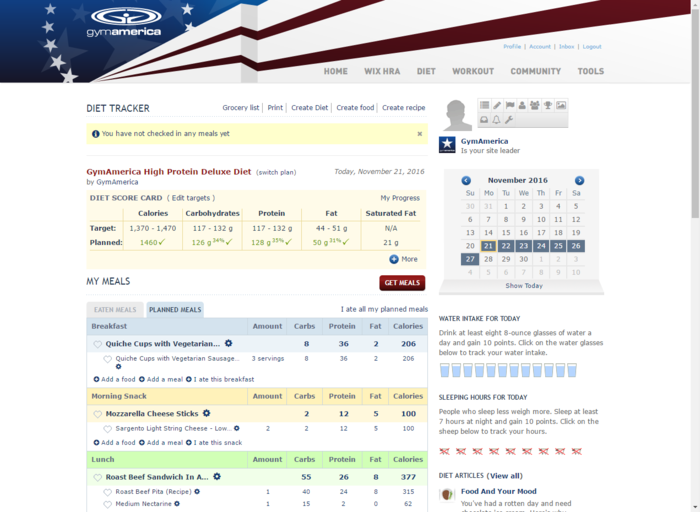Dismiss the 'not checked in any meals' notice
This screenshot has height=512, width=700.
[420, 134]
